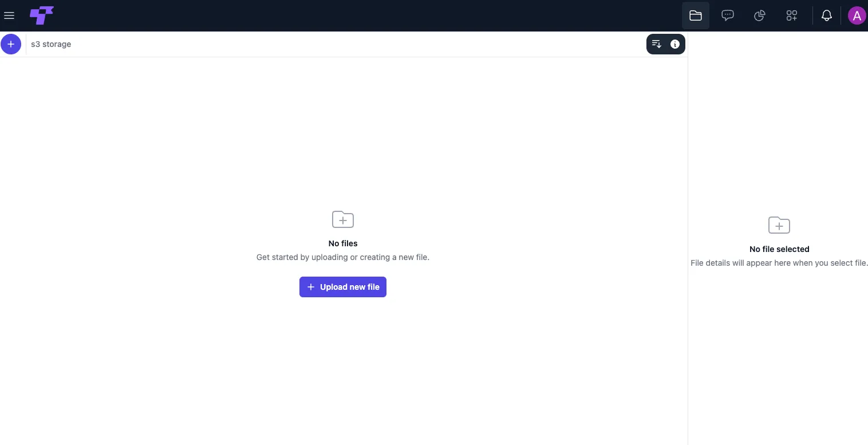This screenshot has width=868, height=445.
Task: Click the No file selected folder icon
Action: (779, 225)
